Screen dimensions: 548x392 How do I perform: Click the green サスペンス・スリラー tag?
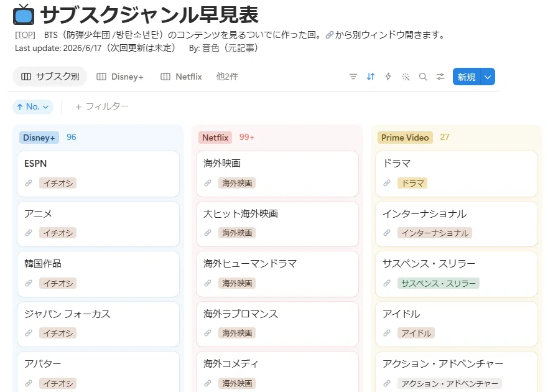coord(439,283)
